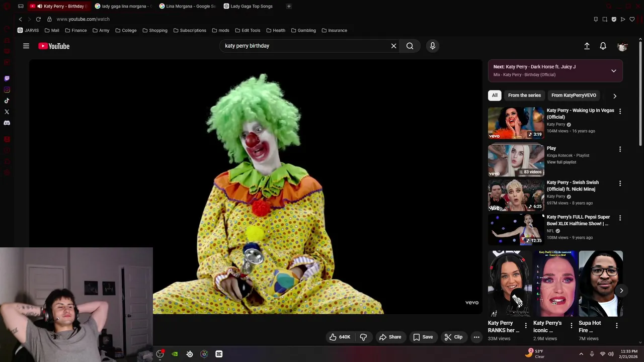Open the X (Twitter) sidebar panel
644x362 pixels.
[x=7, y=112]
